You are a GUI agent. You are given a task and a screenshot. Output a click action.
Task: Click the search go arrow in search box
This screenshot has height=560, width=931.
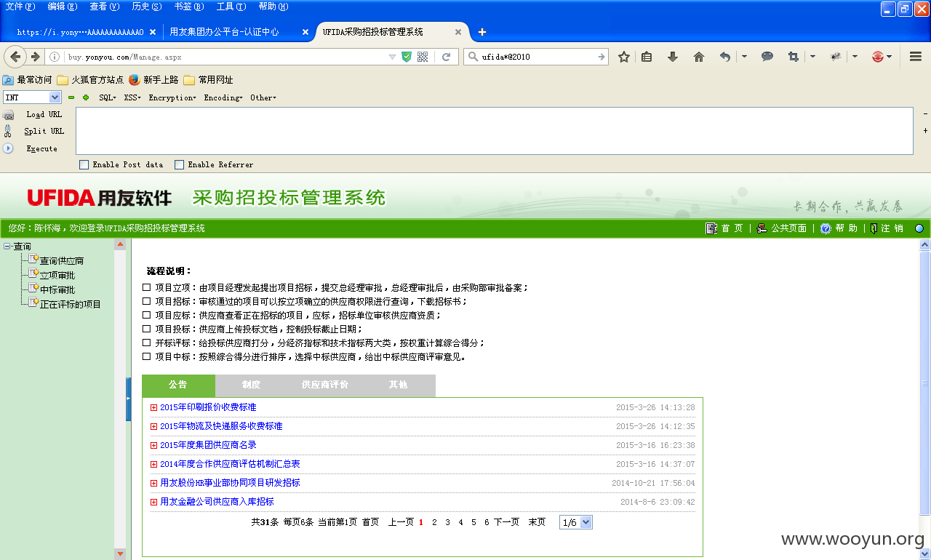tap(602, 57)
